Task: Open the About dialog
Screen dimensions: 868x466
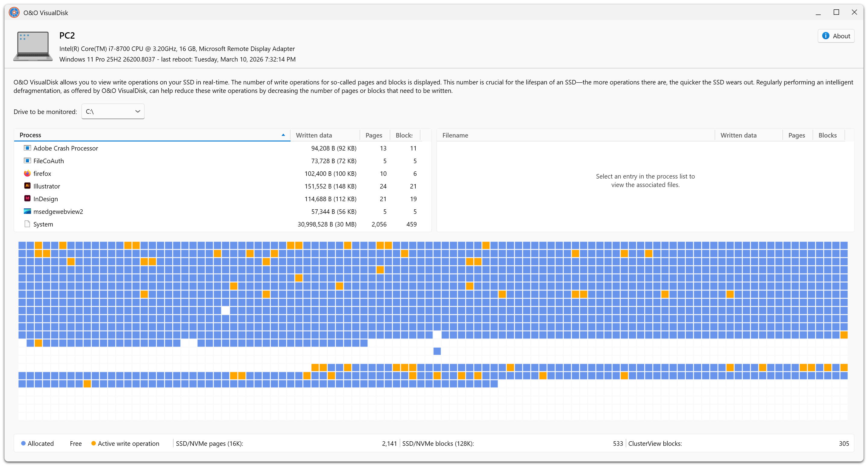Action: (x=836, y=36)
